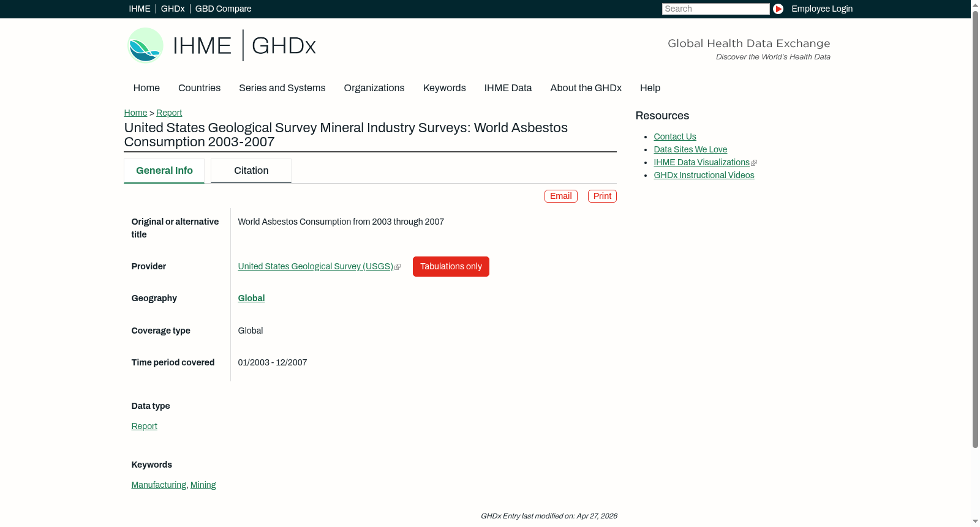This screenshot has width=980, height=527.
Task: Switch to the Citation tab
Action: coord(251,171)
